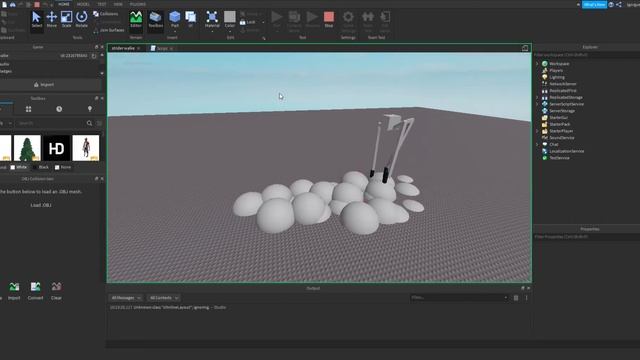Click the Toolbox filter options icon

pyautogui.click(x=99, y=123)
